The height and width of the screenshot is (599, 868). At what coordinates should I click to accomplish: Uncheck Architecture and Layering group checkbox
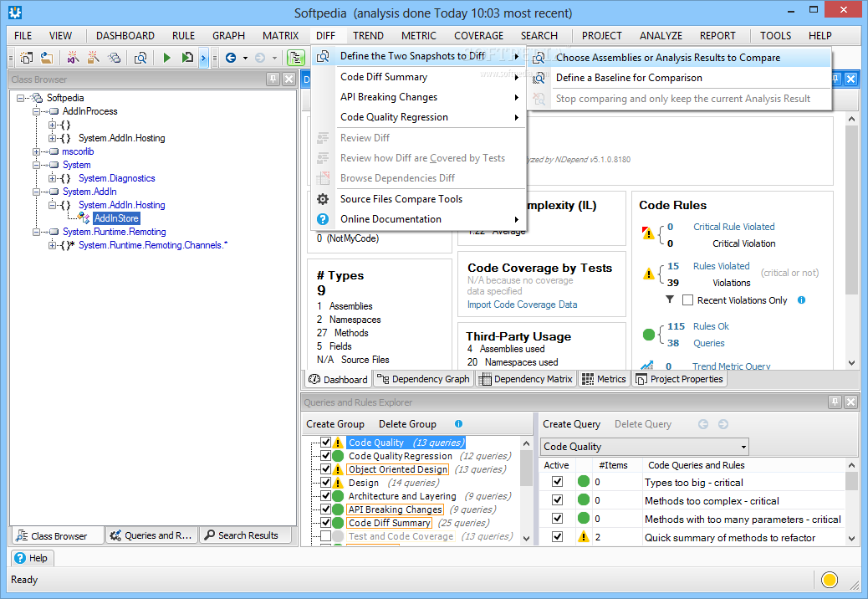(x=325, y=495)
